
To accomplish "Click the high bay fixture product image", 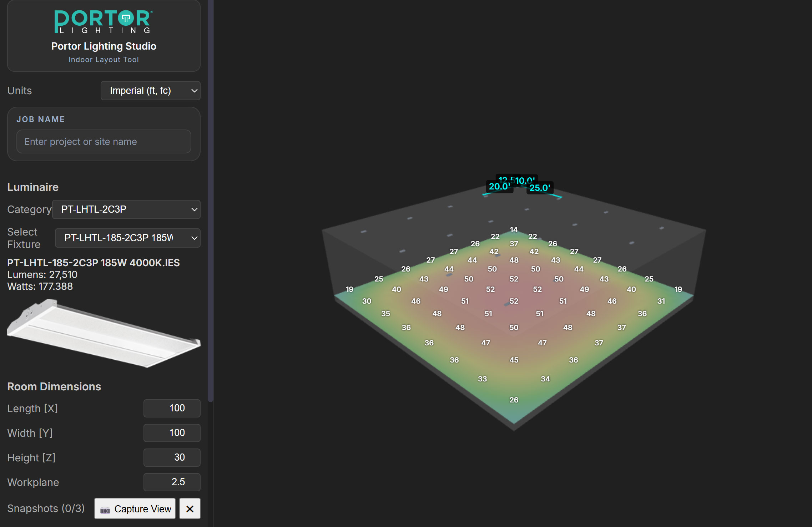I will point(104,333).
